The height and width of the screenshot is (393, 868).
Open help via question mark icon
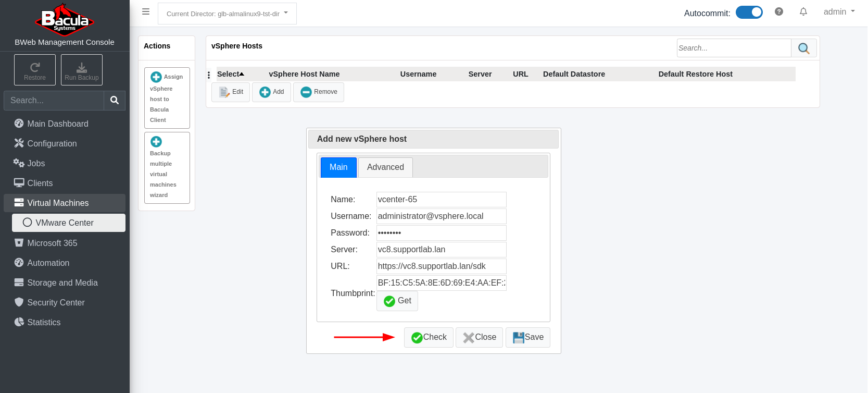coord(779,11)
